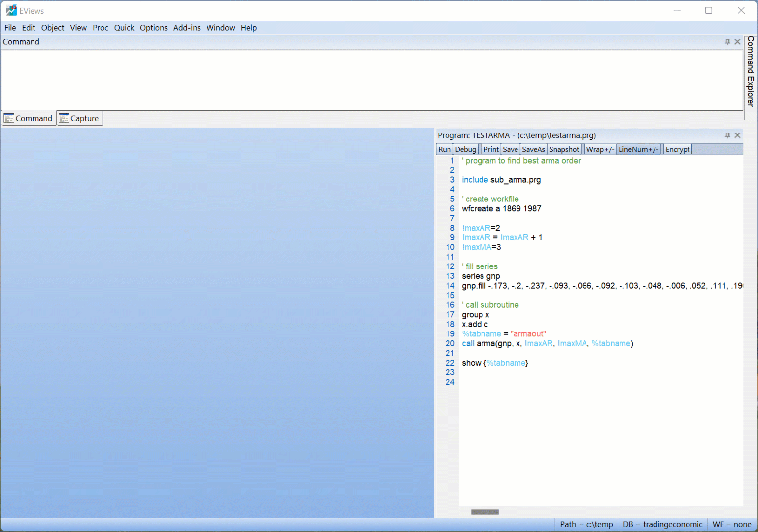Click the Encrypt button

(678, 149)
